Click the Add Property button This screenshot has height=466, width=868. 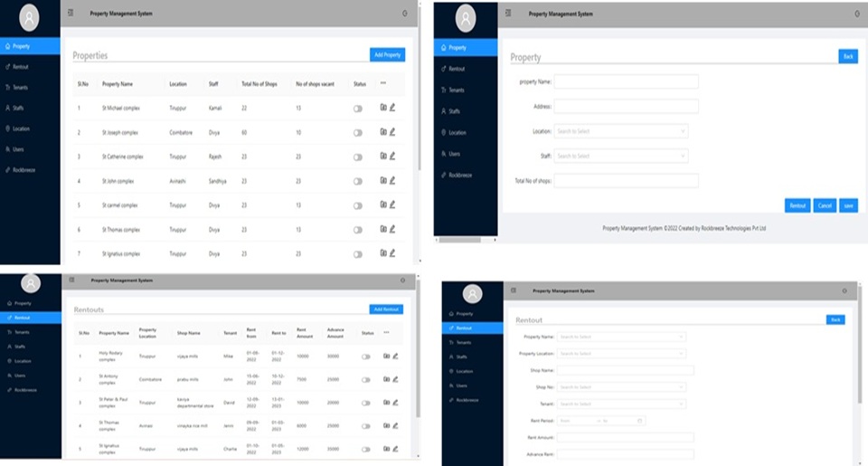click(x=387, y=55)
